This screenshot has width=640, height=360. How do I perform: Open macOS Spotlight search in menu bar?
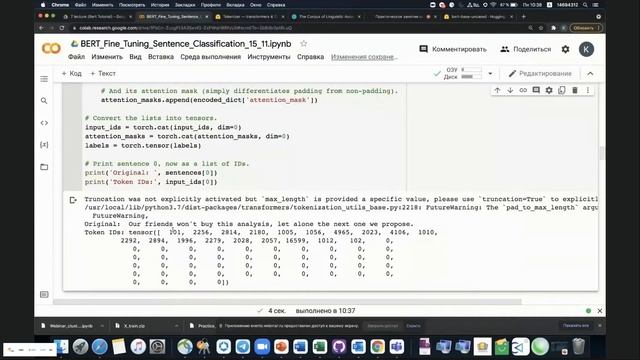tap(585, 5)
